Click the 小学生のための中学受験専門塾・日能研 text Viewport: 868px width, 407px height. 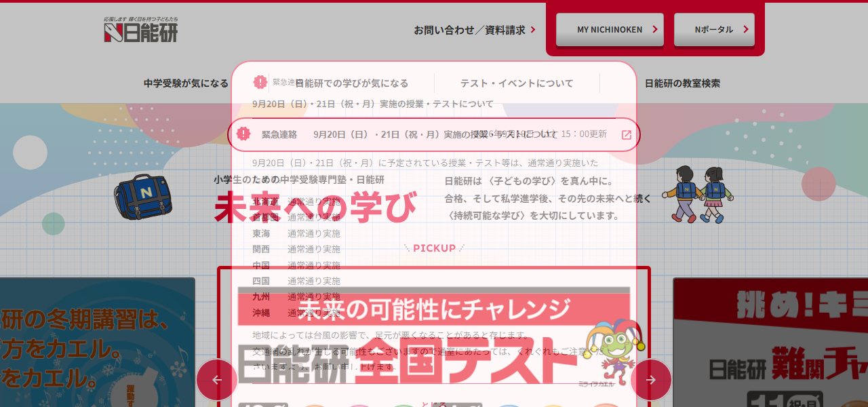pyautogui.click(x=299, y=180)
